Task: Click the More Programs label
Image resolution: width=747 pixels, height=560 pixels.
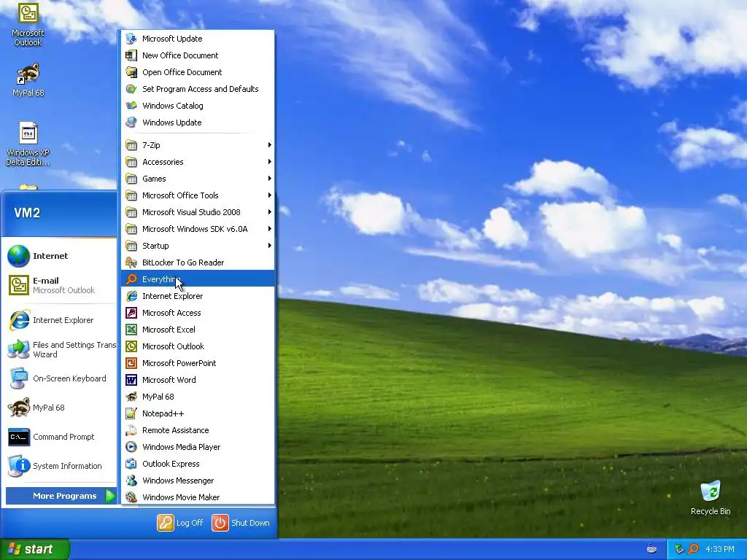Action: tap(64, 496)
